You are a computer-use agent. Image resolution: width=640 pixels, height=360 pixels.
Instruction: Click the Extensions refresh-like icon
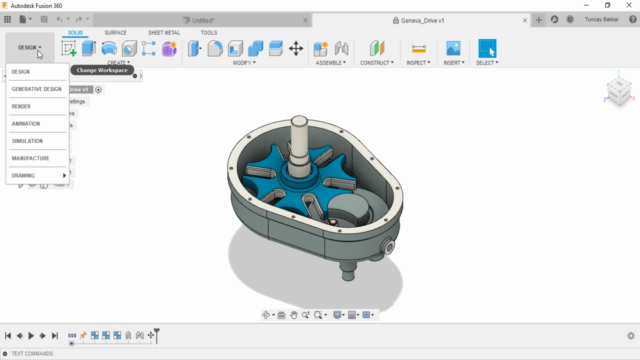554,19
